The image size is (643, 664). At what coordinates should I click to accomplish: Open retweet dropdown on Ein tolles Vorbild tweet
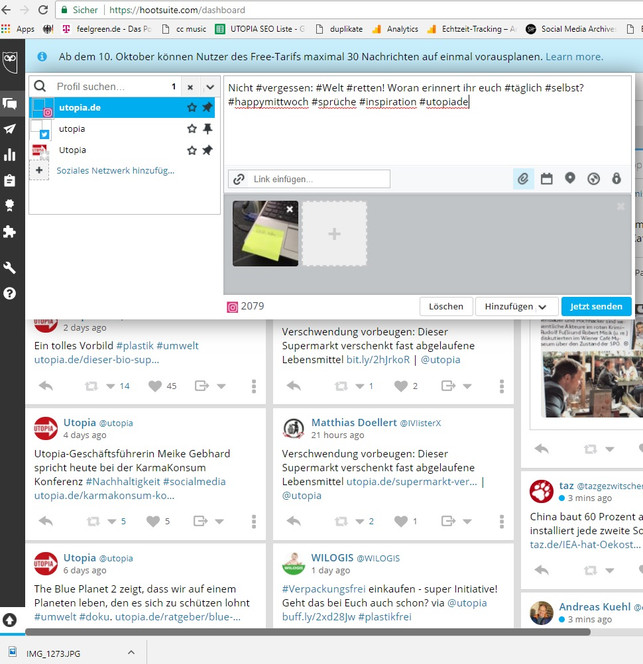point(111,386)
